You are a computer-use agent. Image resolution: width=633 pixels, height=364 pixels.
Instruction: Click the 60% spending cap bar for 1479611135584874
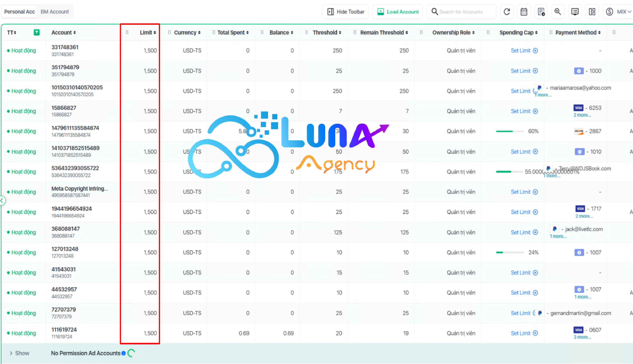coord(510,131)
